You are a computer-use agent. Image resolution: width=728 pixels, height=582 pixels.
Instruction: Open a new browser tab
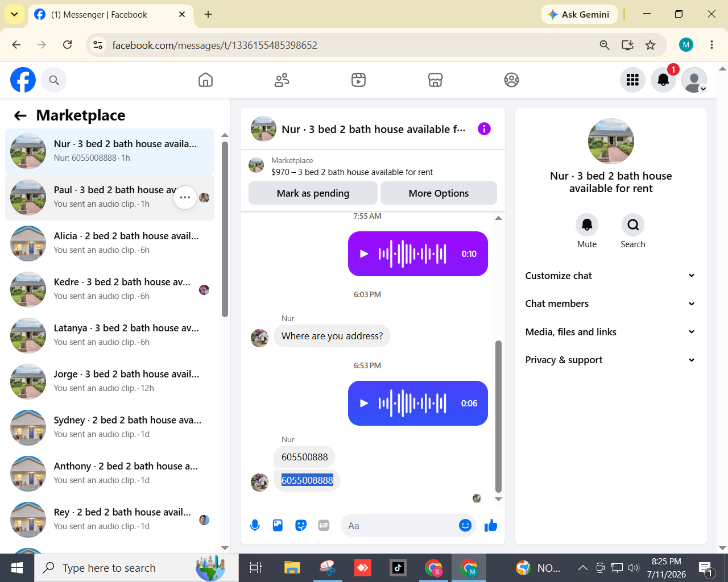click(208, 14)
